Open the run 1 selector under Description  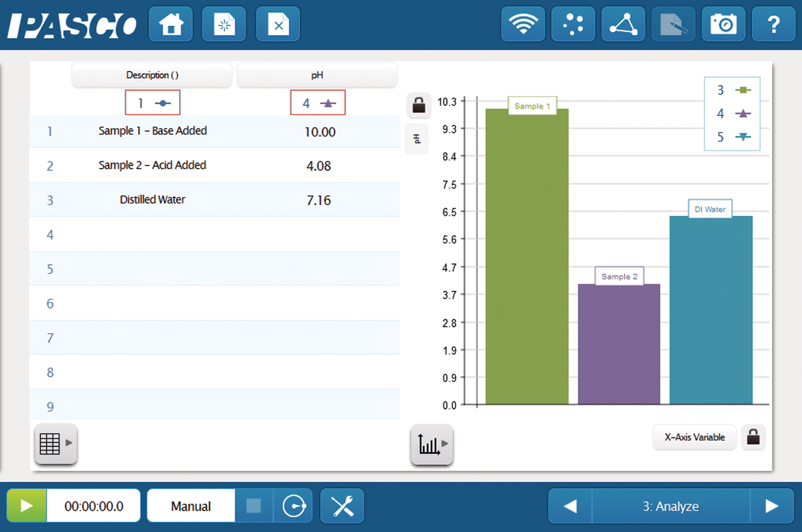point(152,103)
